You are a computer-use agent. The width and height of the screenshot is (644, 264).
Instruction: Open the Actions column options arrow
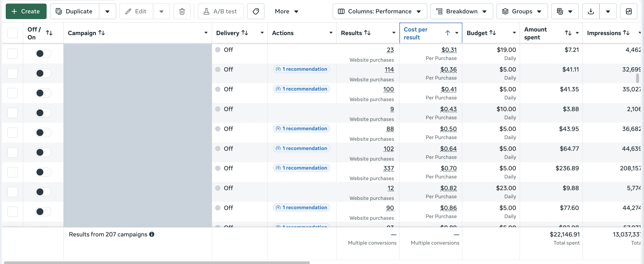(x=331, y=33)
